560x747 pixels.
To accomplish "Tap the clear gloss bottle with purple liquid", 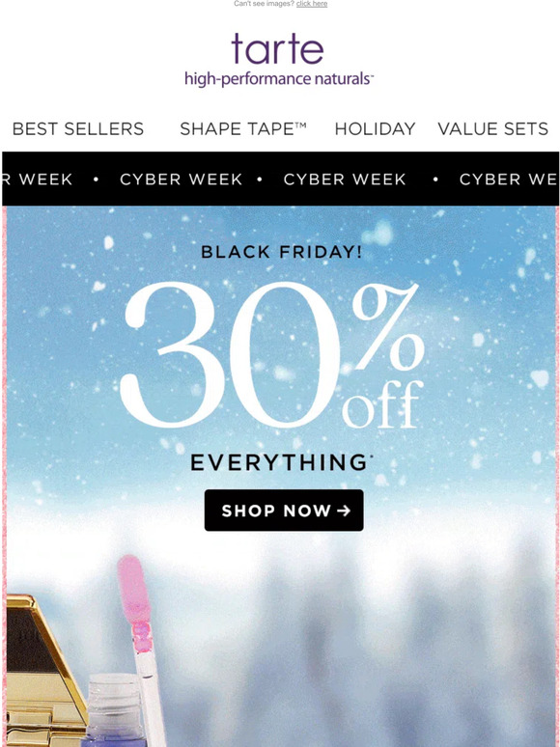I will point(114,710).
